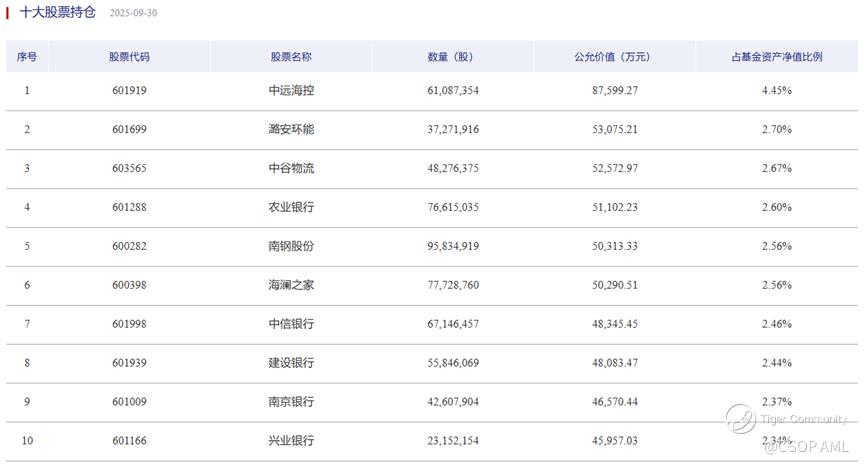Click the 数量(股) column header
Viewport: 865px width, 467px height.
coord(452,56)
